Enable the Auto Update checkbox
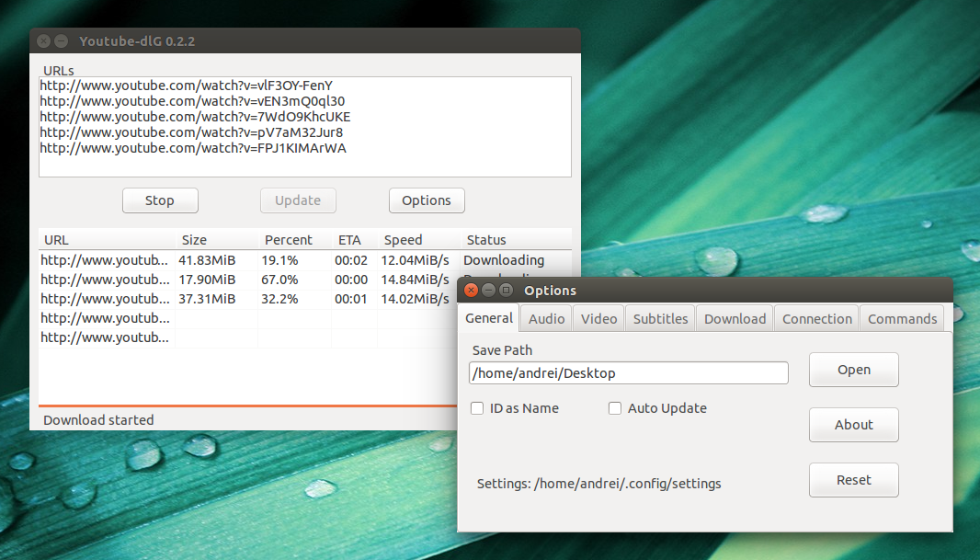 pyautogui.click(x=615, y=408)
